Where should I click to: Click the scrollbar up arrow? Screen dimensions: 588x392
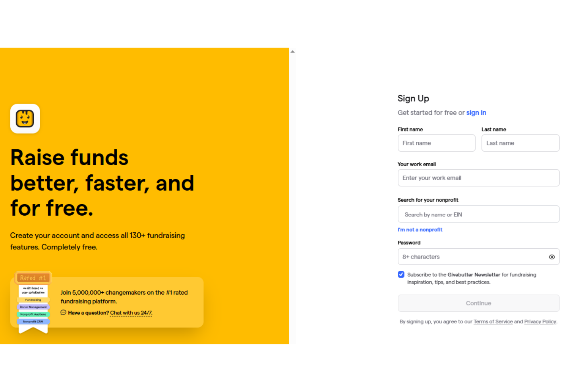(292, 52)
